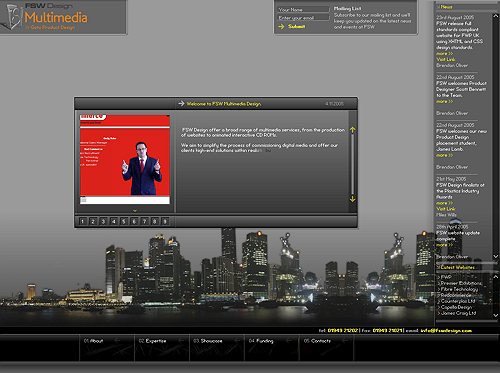This screenshot has height=373, width=500.
Task: Click the Latest Websites scroll-up arrow
Action: (x=496, y=276)
